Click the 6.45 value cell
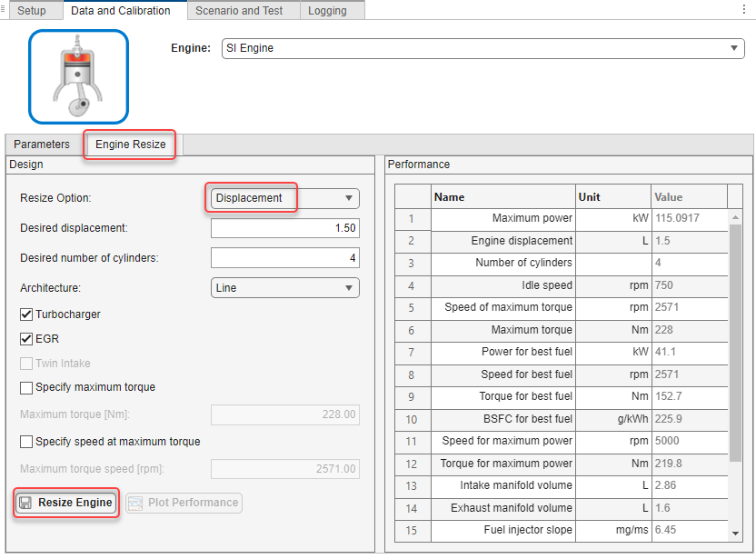756x559 pixels. (689, 531)
